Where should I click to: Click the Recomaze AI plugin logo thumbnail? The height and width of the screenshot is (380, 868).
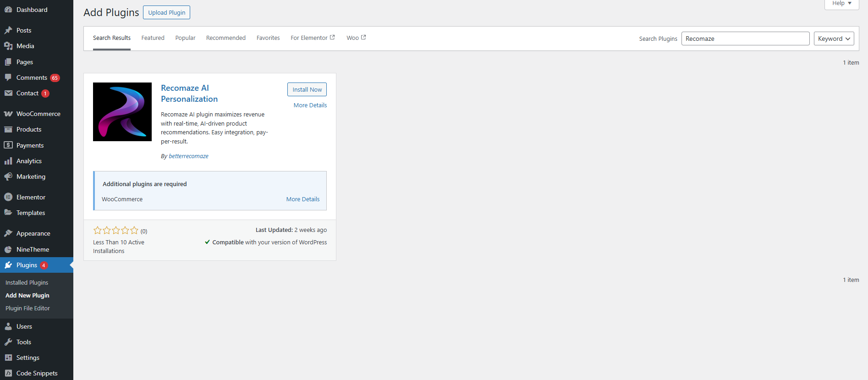(x=122, y=112)
